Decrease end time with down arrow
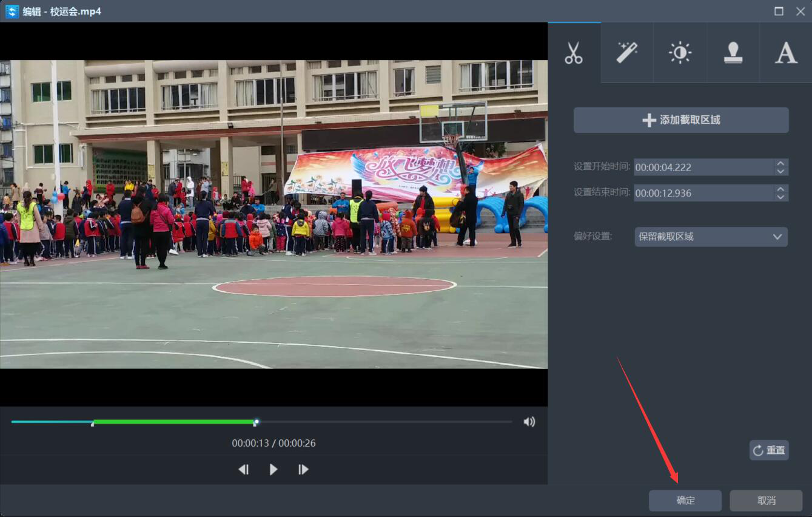812x517 pixels. [x=781, y=197]
